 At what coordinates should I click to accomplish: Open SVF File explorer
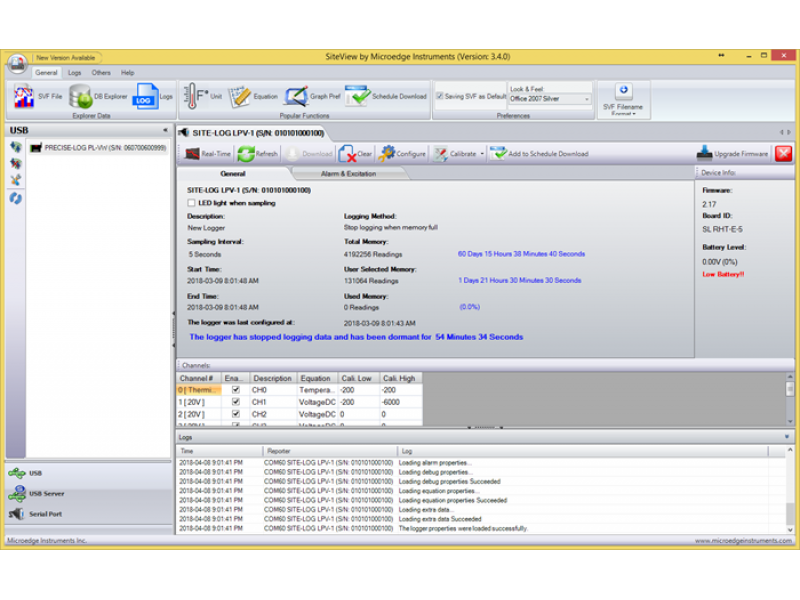coord(37,96)
